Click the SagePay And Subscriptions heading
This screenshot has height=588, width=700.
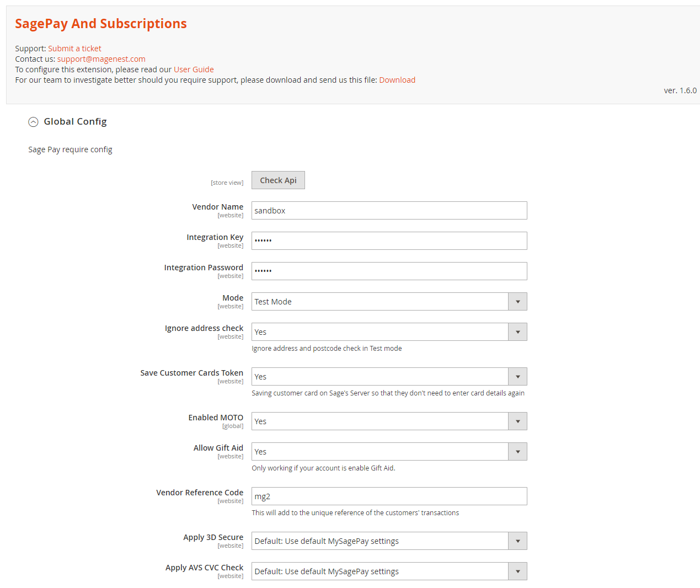(x=100, y=24)
